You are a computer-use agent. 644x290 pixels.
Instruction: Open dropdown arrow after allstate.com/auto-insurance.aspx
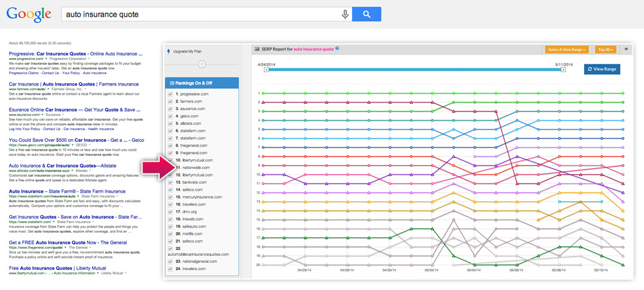pyautogui.click(x=73, y=170)
